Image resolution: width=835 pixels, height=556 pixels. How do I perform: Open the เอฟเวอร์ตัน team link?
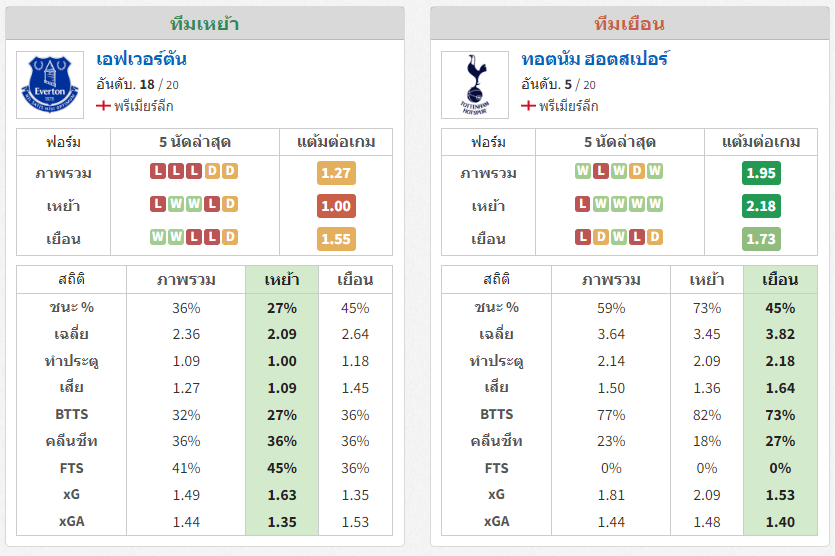tap(141, 59)
